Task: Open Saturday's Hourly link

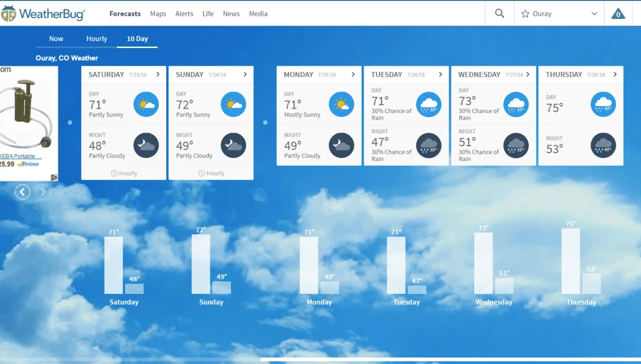Action: click(x=124, y=173)
